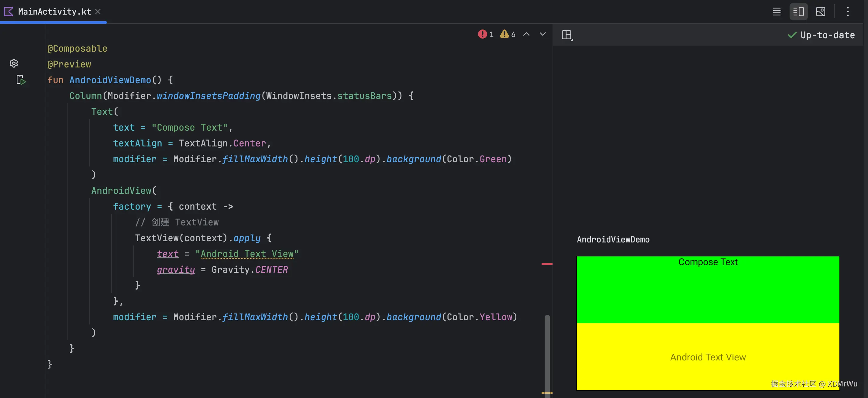Jump to previous highlighted problem arrow
868x398 pixels.
click(526, 34)
